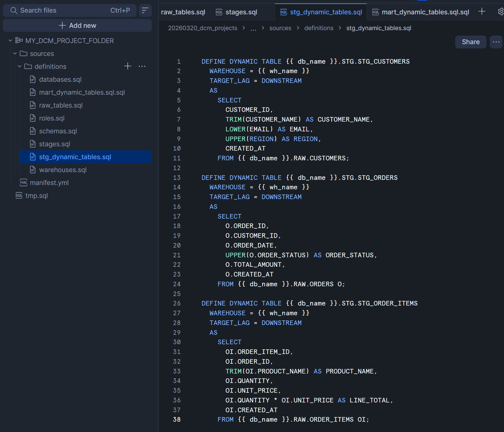
Task: Click the YML icon of manifest.yml
Action: [x=23, y=183]
